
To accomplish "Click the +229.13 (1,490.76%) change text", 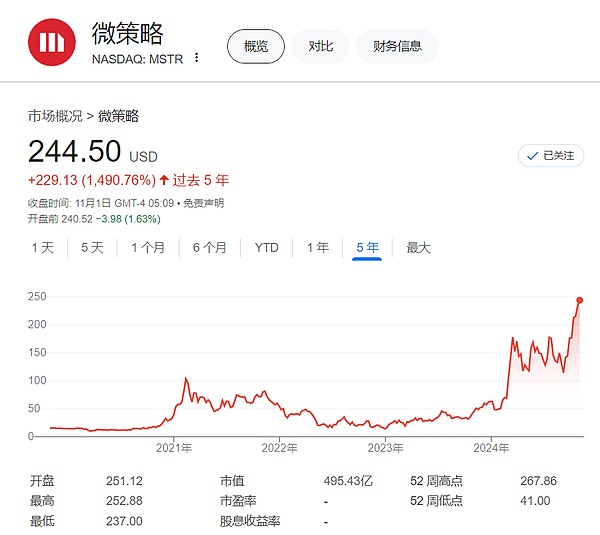I will 92,180.
